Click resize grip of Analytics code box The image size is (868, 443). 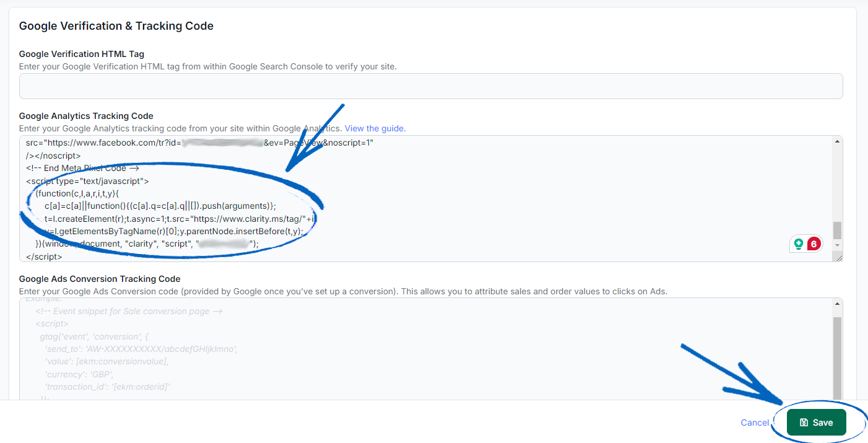pyautogui.click(x=838, y=257)
